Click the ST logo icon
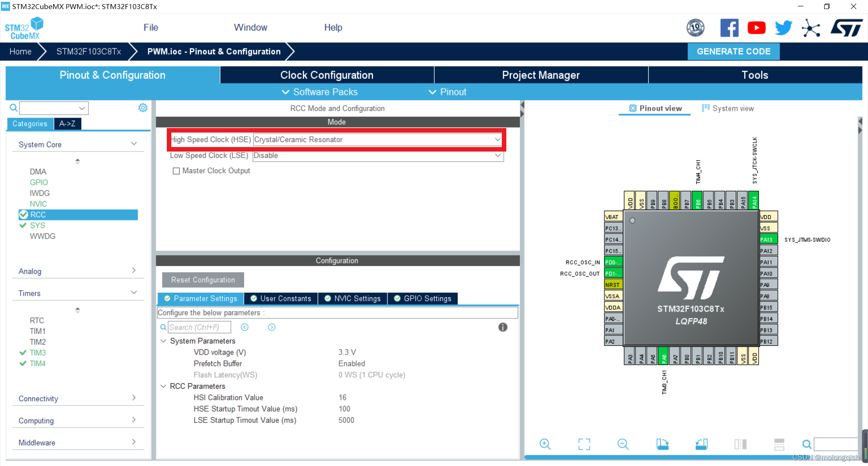Screen dimensions: 868x466 click(846, 28)
